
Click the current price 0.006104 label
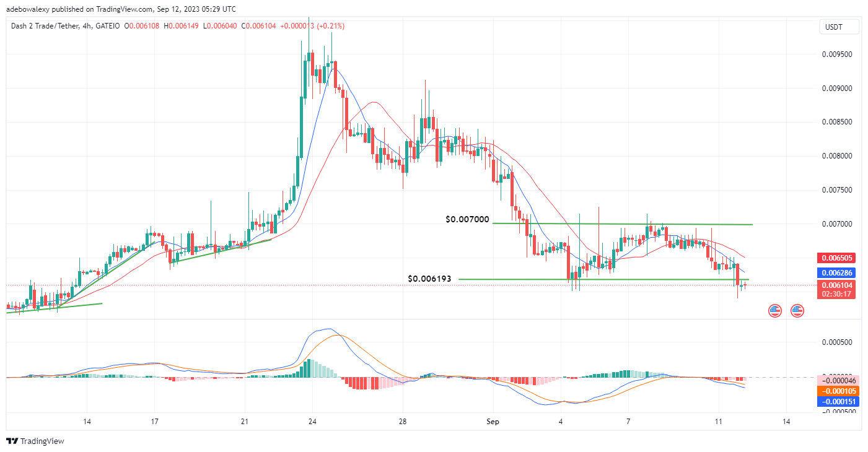coord(837,285)
